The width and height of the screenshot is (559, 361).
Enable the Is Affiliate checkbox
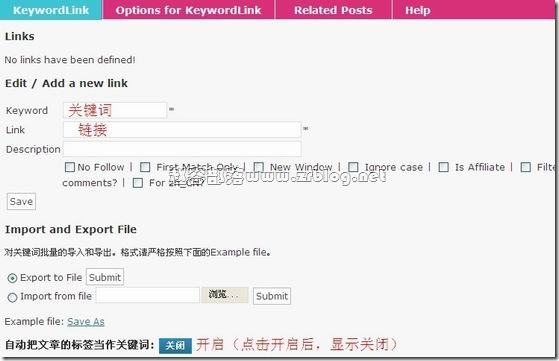(443, 167)
